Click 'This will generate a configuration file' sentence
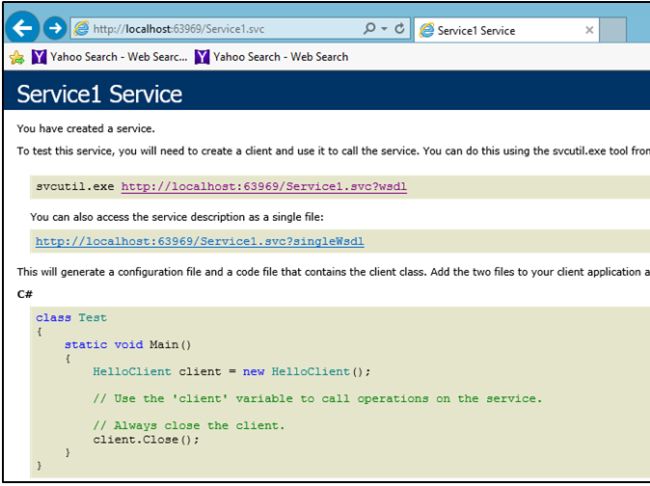Viewport: 650px width, 486px height. [333, 272]
